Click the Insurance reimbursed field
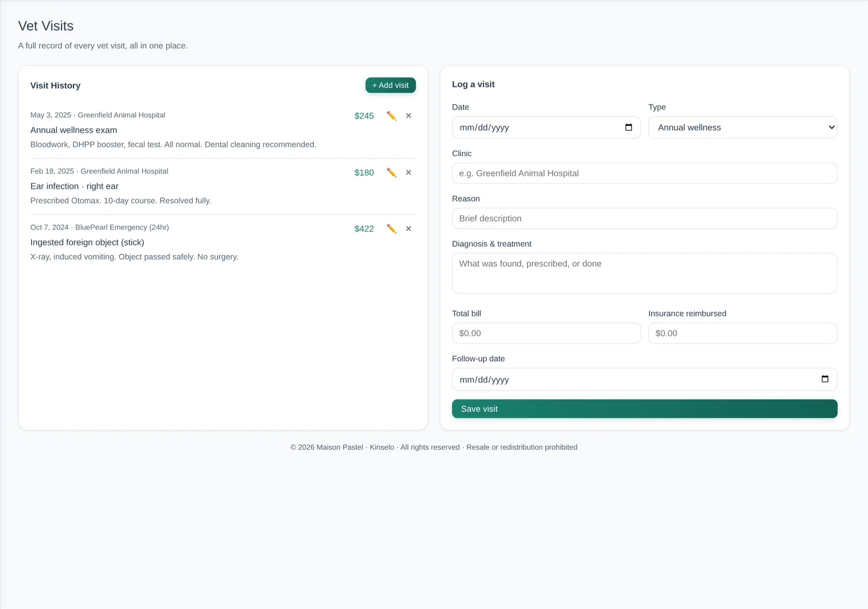The width and height of the screenshot is (868, 609). [743, 333]
